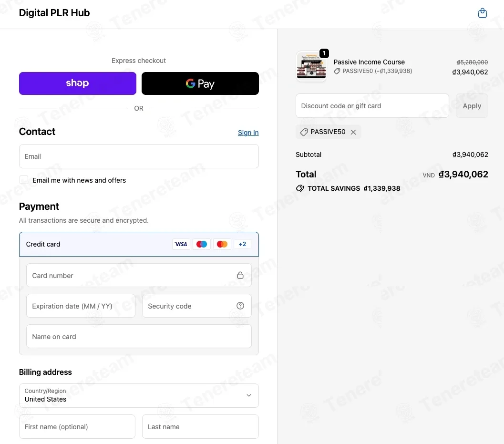Image resolution: width=504 pixels, height=444 pixels.
Task: Select the Credit card payment option
Action: coord(139,244)
